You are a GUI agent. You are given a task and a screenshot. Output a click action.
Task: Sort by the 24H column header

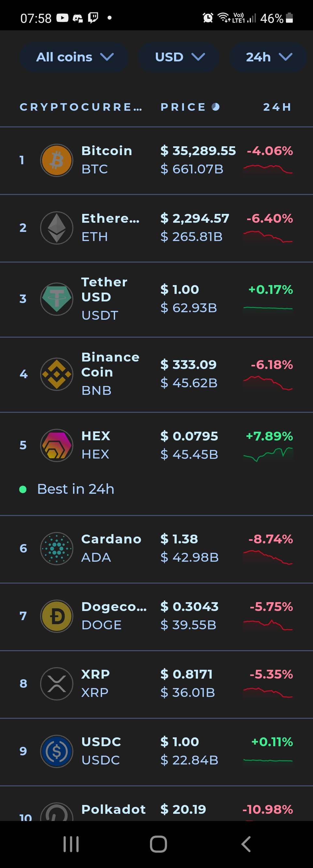coord(277,107)
